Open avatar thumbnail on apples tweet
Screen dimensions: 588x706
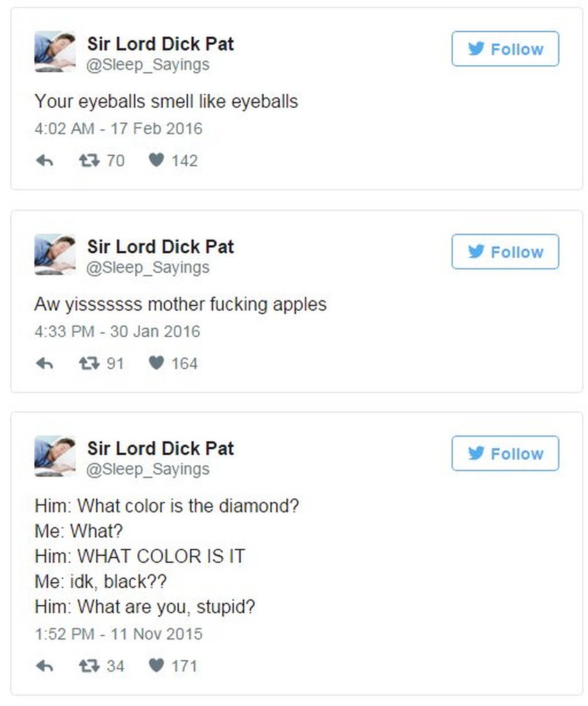[55, 254]
